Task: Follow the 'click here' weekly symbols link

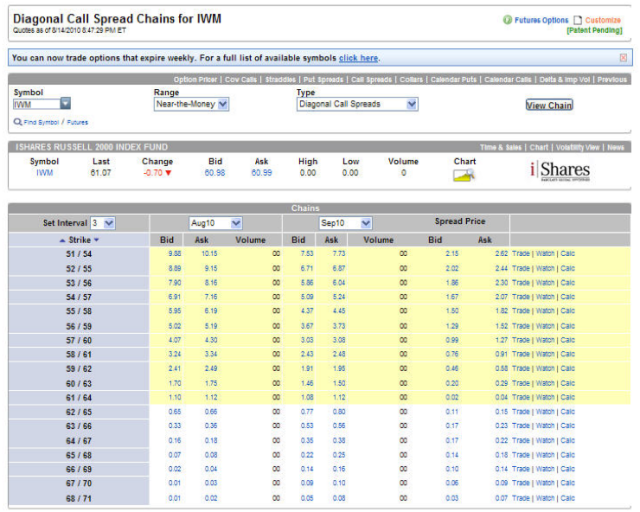Action: click(358, 58)
